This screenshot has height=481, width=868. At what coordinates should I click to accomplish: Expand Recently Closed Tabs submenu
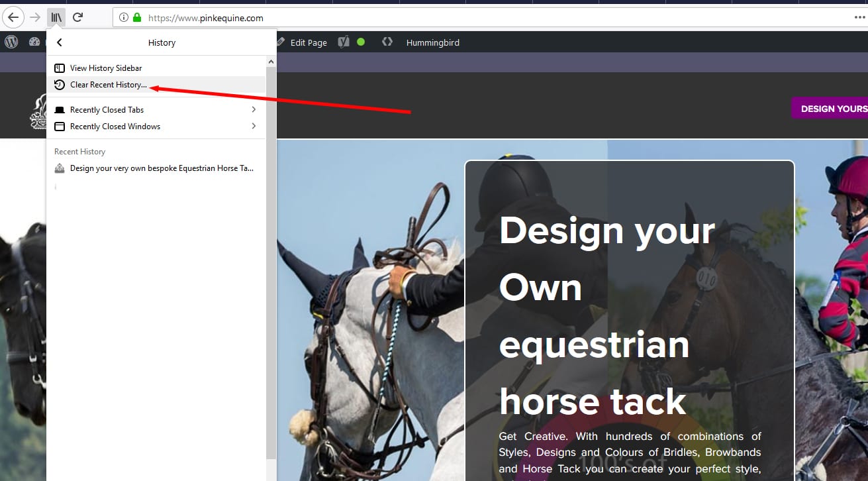click(155, 110)
